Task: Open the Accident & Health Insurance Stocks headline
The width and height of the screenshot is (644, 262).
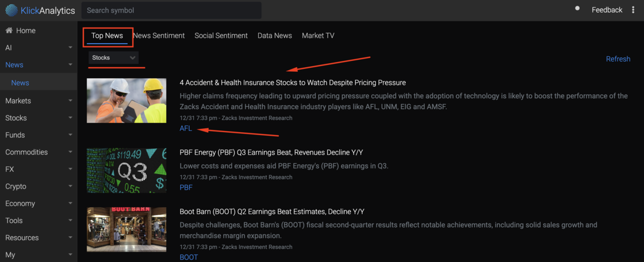Action: pos(293,83)
